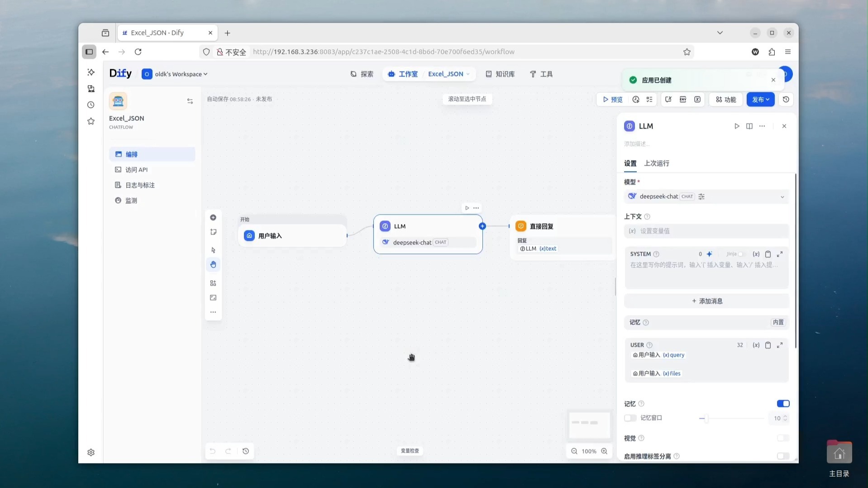This screenshot has height=488, width=868.
Task: Add a note using the canvas note icon
Action: click(x=213, y=232)
